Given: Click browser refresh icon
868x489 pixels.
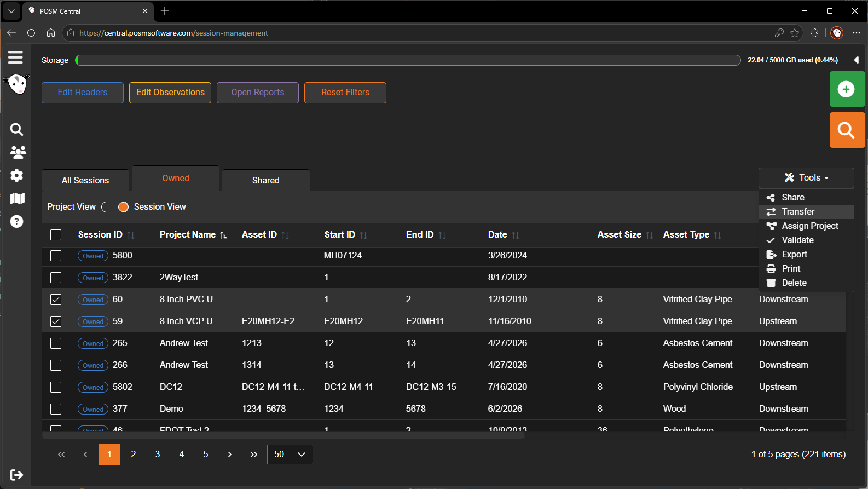Looking at the screenshot, I should (31, 33).
